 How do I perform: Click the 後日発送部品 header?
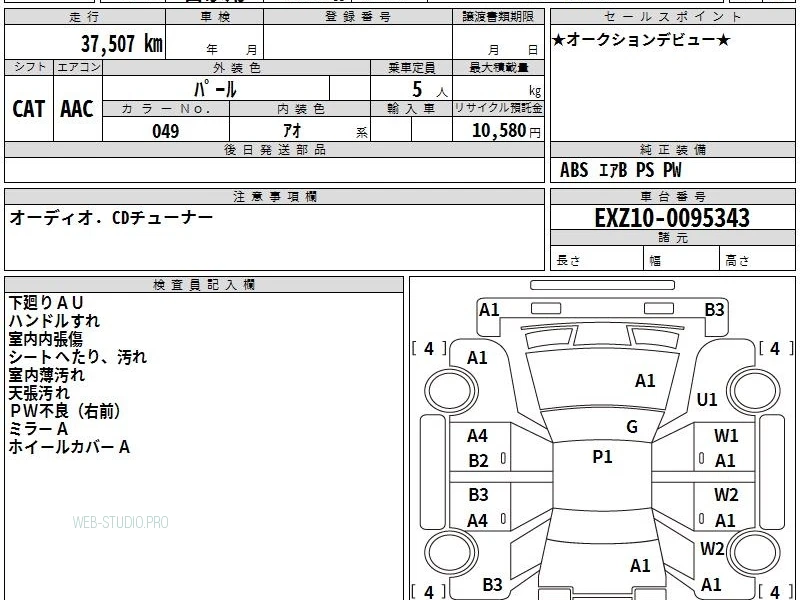coord(274,150)
